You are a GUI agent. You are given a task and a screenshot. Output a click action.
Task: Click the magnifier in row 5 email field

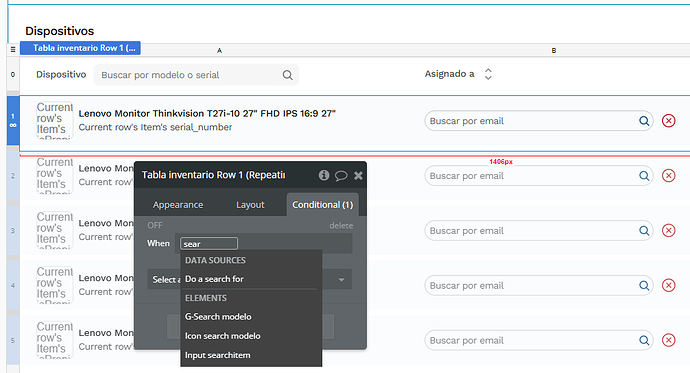[x=644, y=340]
